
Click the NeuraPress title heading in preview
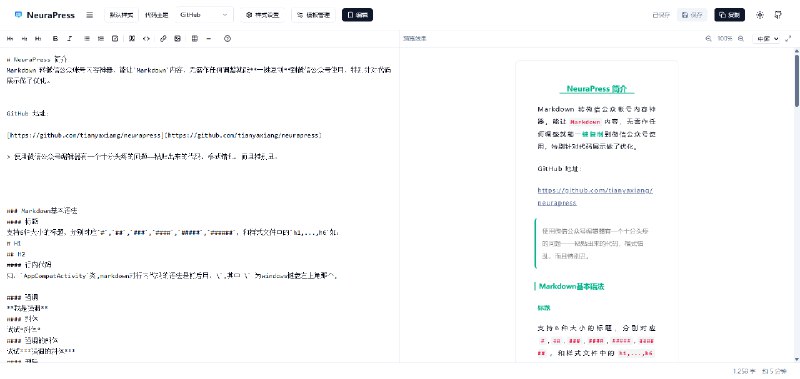[596, 89]
